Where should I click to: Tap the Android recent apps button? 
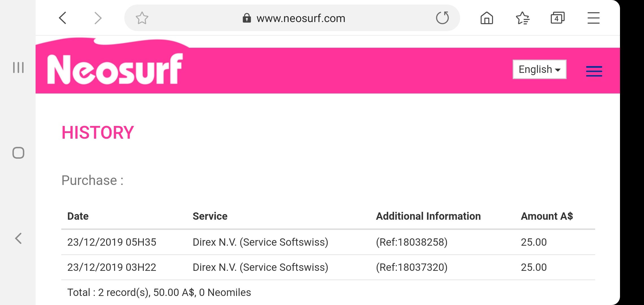18,68
